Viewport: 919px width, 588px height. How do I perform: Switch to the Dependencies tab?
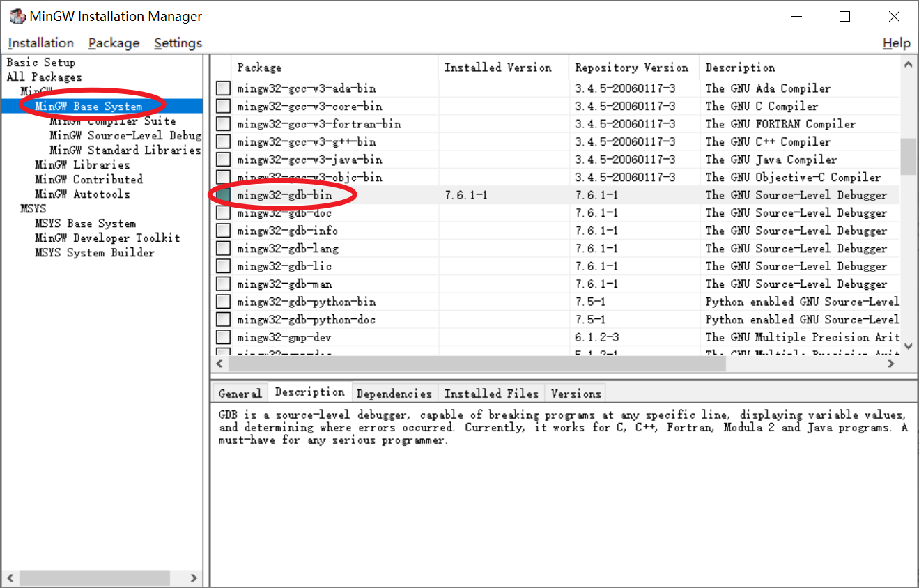(394, 394)
